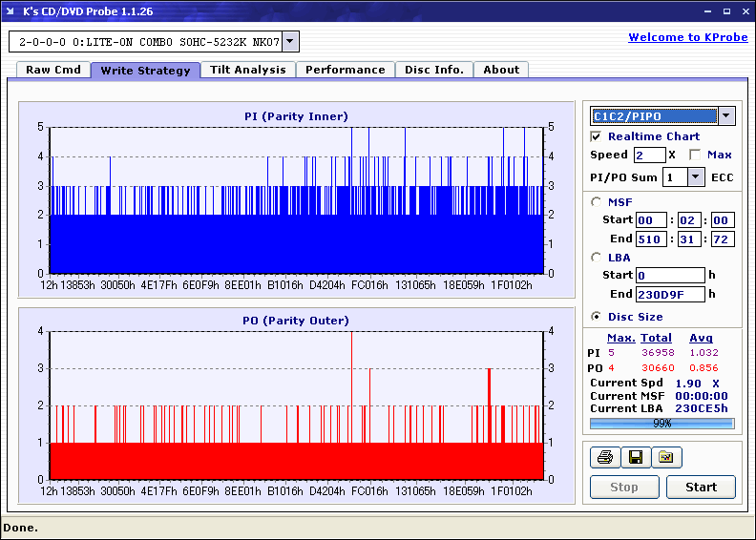The height and width of the screenshot is (540, 756).
Task: Open the Tilt Analysis tab
Action: [x=247, y=70]
